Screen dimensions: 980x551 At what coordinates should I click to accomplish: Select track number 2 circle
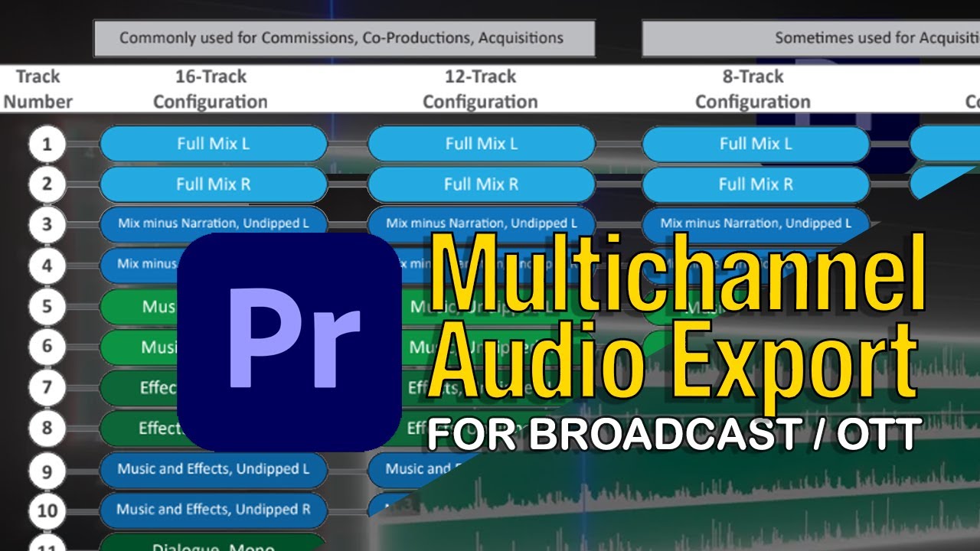tap(47, 185)
